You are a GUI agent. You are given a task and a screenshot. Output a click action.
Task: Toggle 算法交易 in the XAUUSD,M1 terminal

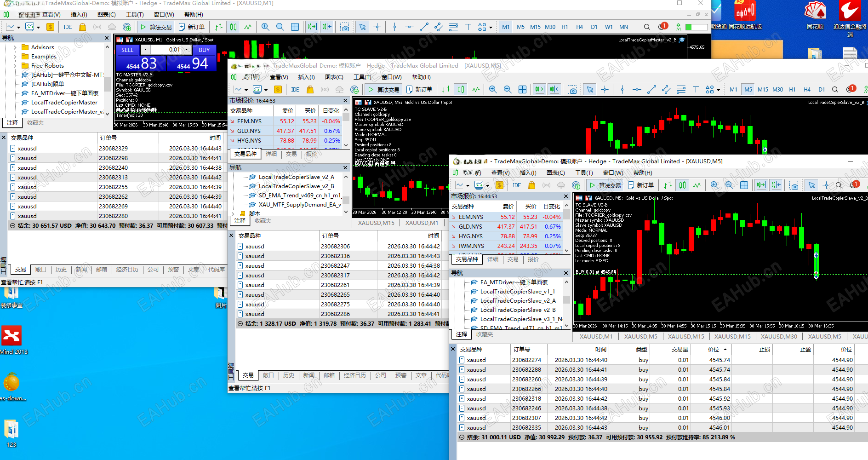pos(156,27)
